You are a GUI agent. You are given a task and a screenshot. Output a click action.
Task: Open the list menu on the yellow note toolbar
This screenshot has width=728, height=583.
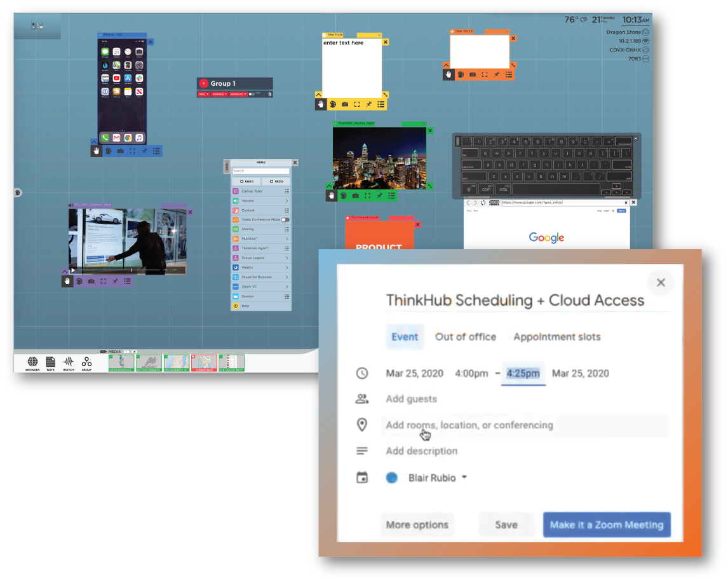tap(381, 104)
